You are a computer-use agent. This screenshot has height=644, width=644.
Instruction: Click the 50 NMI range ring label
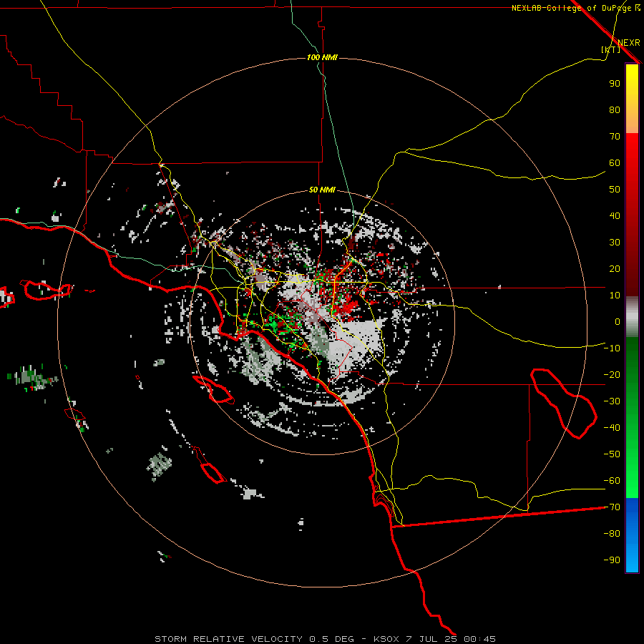coord(322,190)
